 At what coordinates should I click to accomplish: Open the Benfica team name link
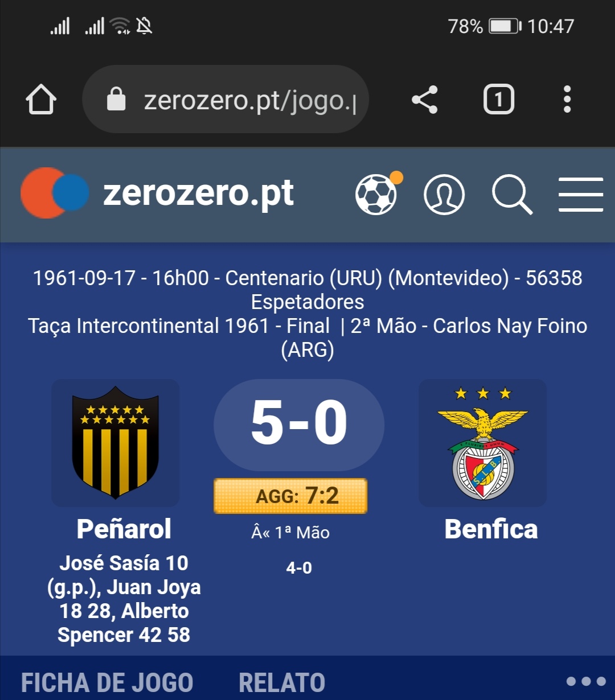tap(491, 529)
